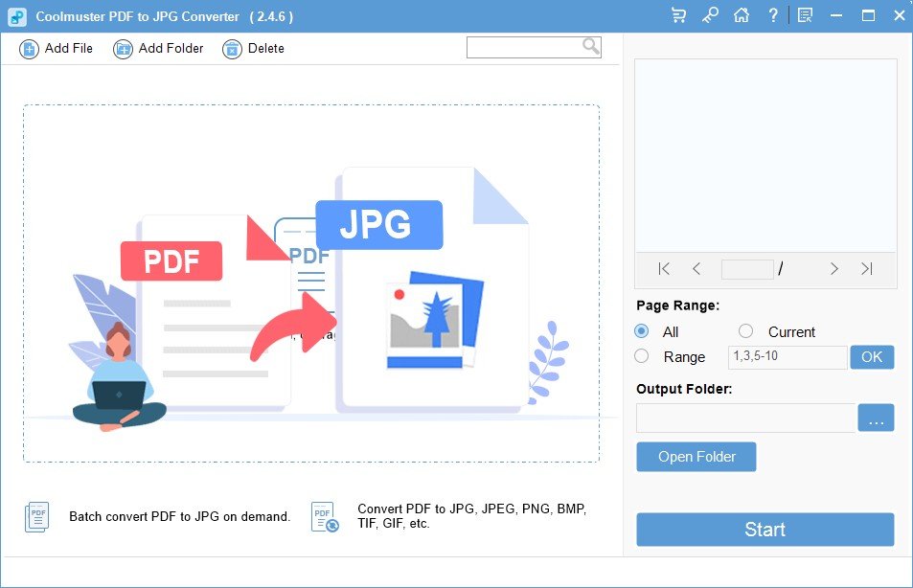Jump to first page of preview
Image resolution: width=913 pixels, height=588 pixels.
click(x=664, y=269)
